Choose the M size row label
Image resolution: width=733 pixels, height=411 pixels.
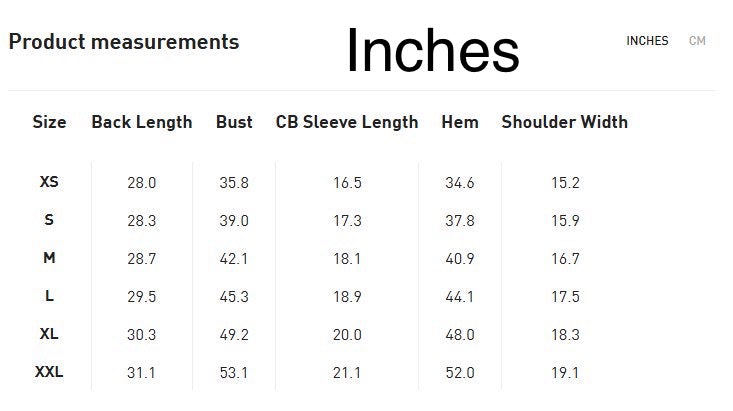point(49,258)
